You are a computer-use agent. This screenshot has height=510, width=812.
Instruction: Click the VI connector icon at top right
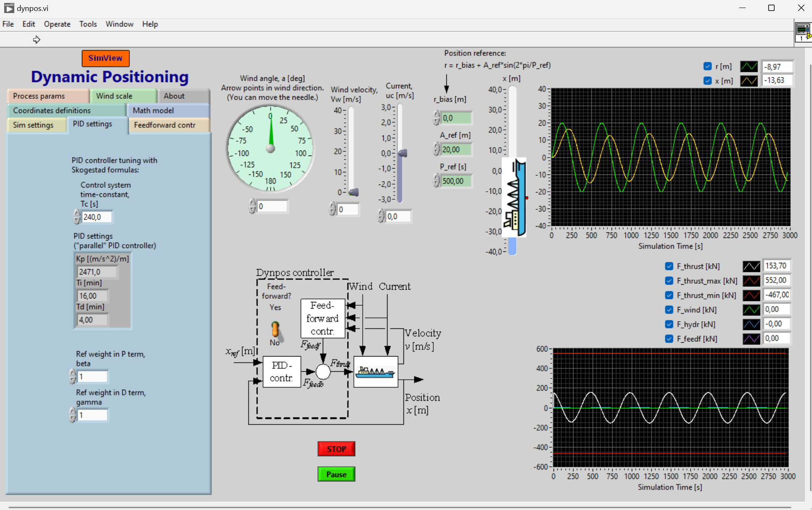pyautogui.click(x=802, y=32)
